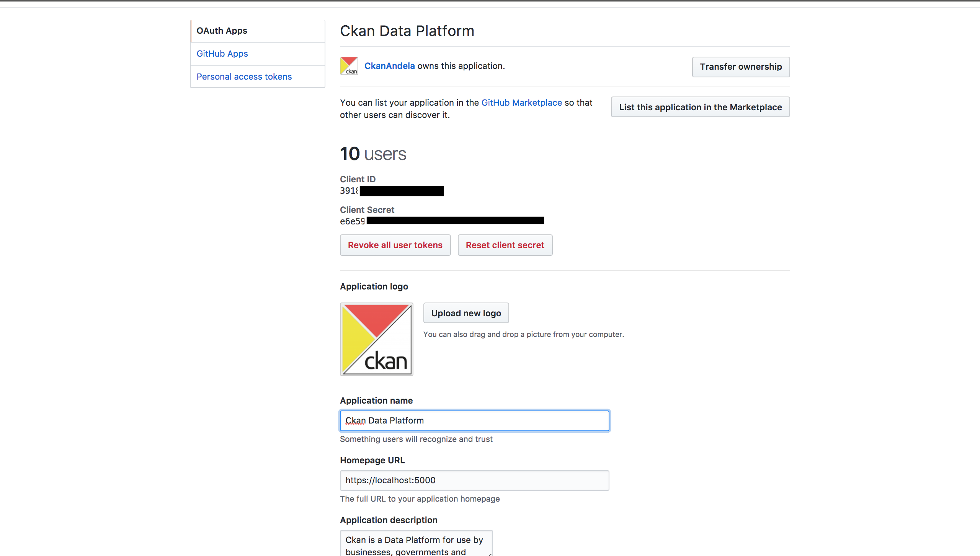The width and height of the screenshot is (980, 556).
Task: Click List this application in the Marketplace
Action: click(x=700, y=107)
